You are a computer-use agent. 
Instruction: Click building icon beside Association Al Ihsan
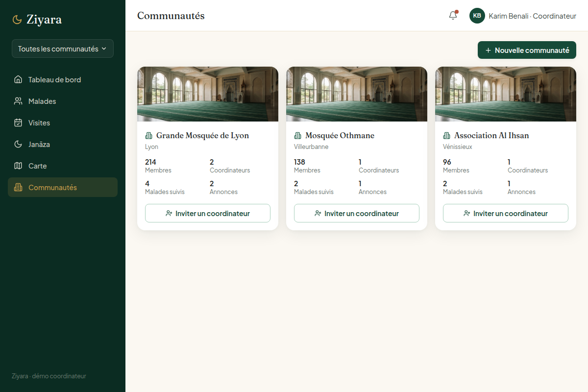[x=447, y=136]
